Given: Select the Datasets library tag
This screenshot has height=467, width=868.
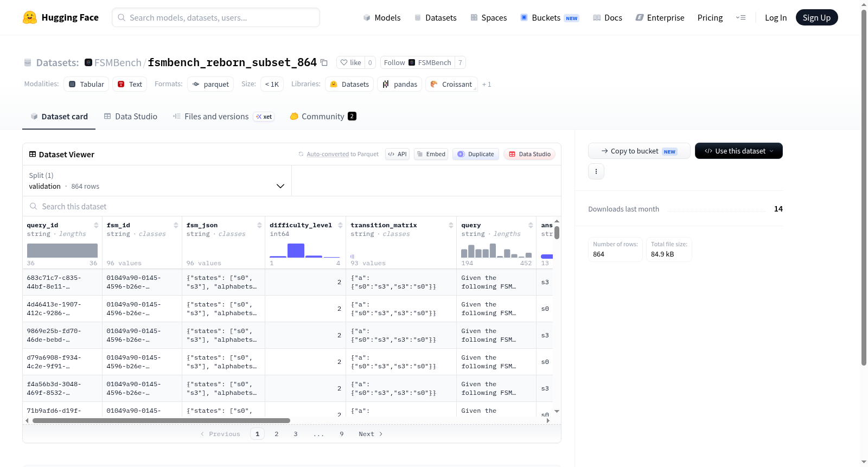Looking at the screenshot, I should point(349,84).
